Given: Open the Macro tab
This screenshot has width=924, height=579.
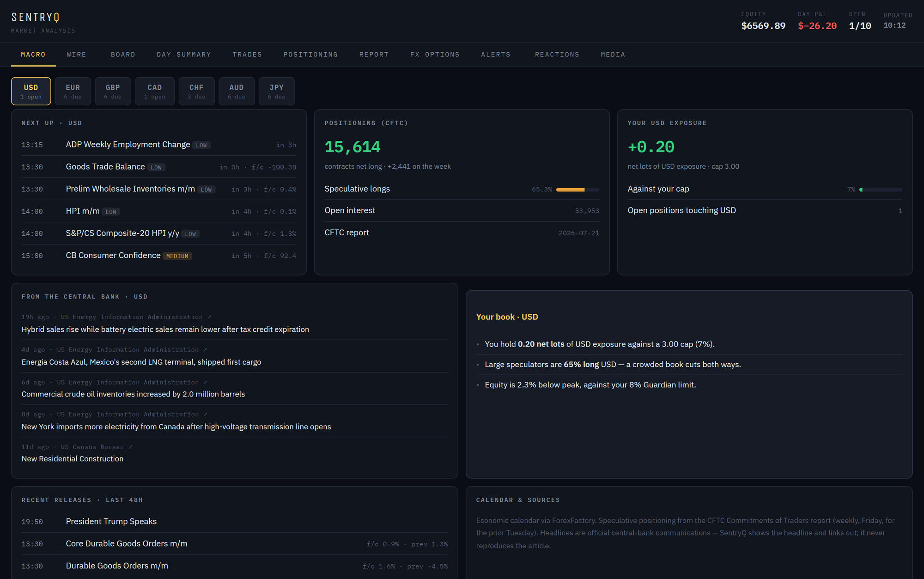Looking at the screenshot, I should pos(33,55).
